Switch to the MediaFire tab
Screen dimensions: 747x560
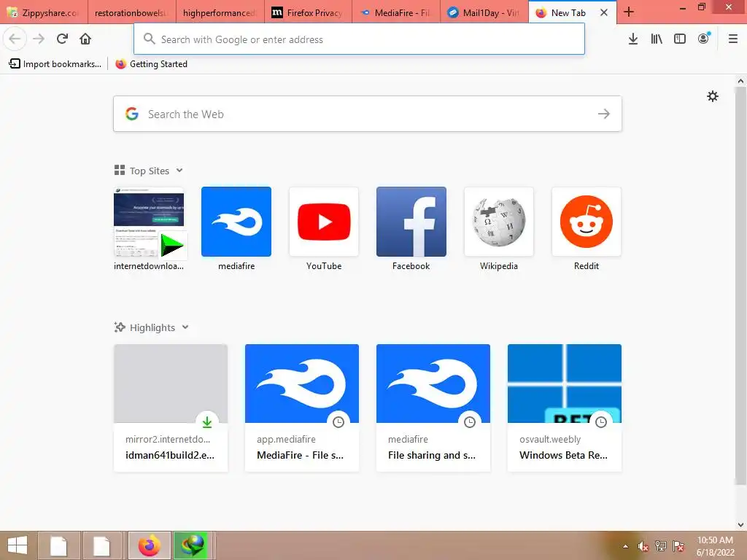(396, 13)
